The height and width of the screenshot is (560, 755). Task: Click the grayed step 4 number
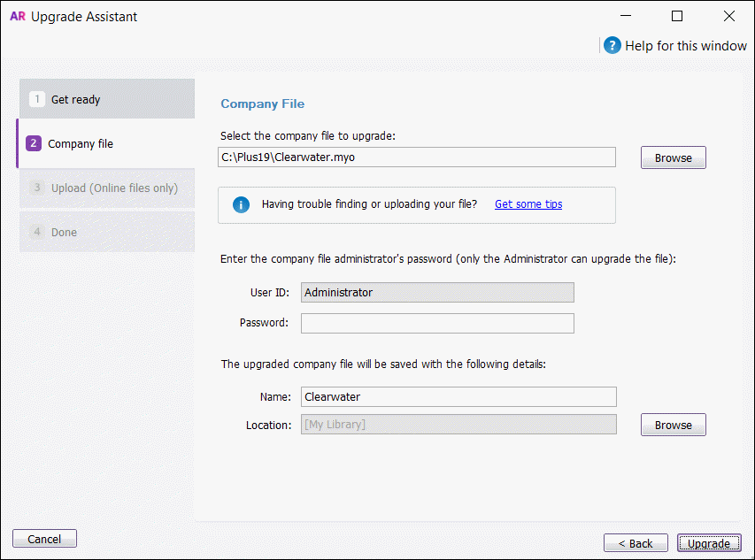point(36,232)
